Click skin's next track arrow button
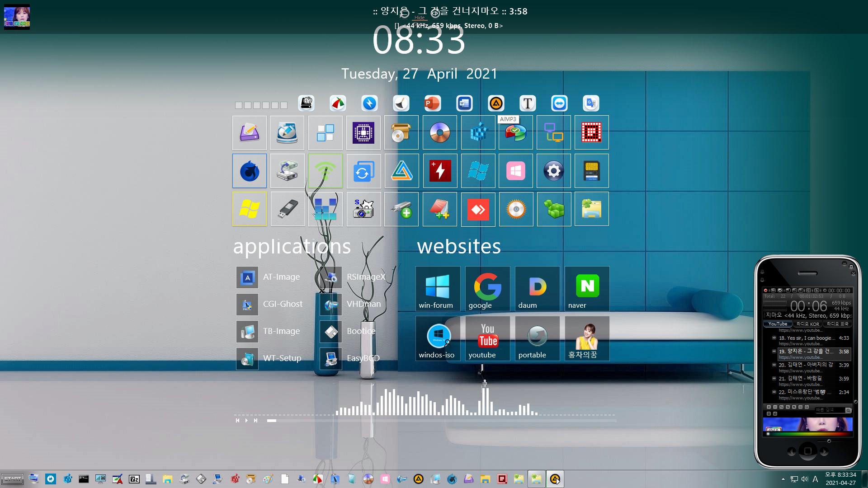Viewport: 868px width, 488px height. click(824, 451)
